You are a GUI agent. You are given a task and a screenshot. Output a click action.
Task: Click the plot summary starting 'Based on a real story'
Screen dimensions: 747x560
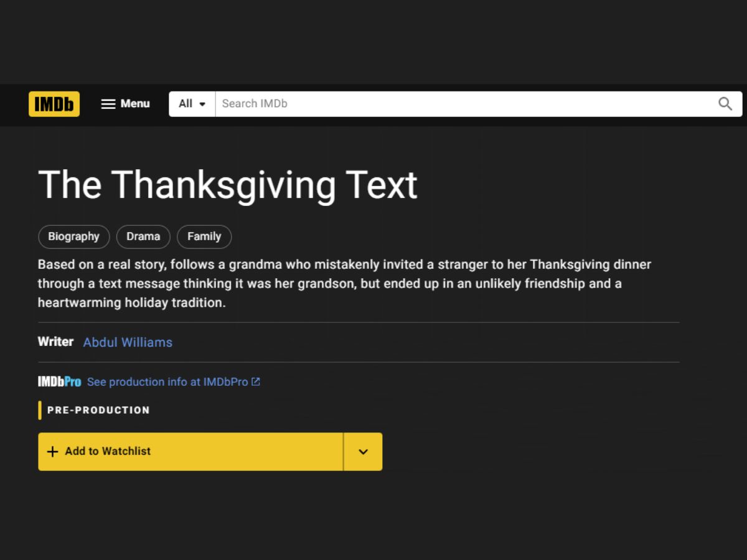pos(344,284)
